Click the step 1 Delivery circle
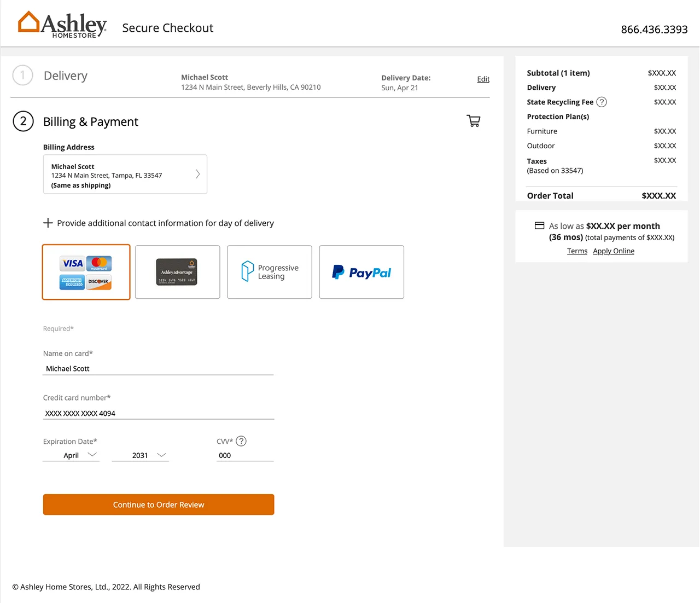The height and width of the screenshot is (603, 700). pos(22,76)
